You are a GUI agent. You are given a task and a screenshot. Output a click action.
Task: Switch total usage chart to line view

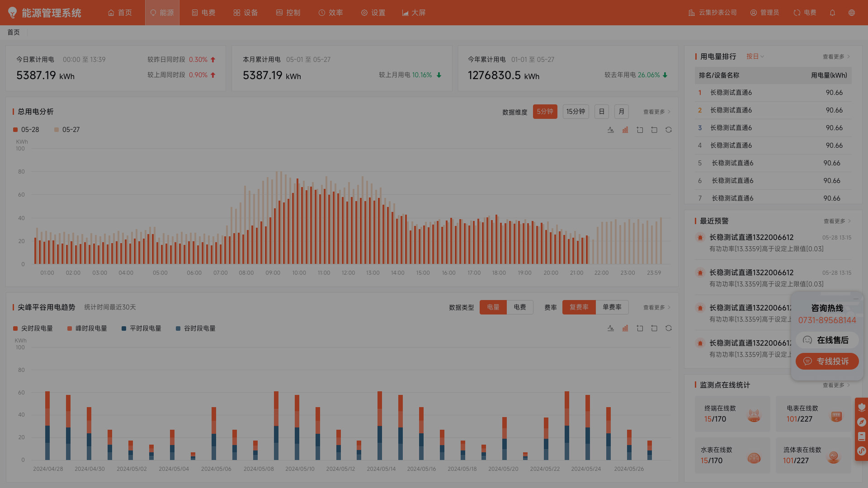click(x=611, y=130)
